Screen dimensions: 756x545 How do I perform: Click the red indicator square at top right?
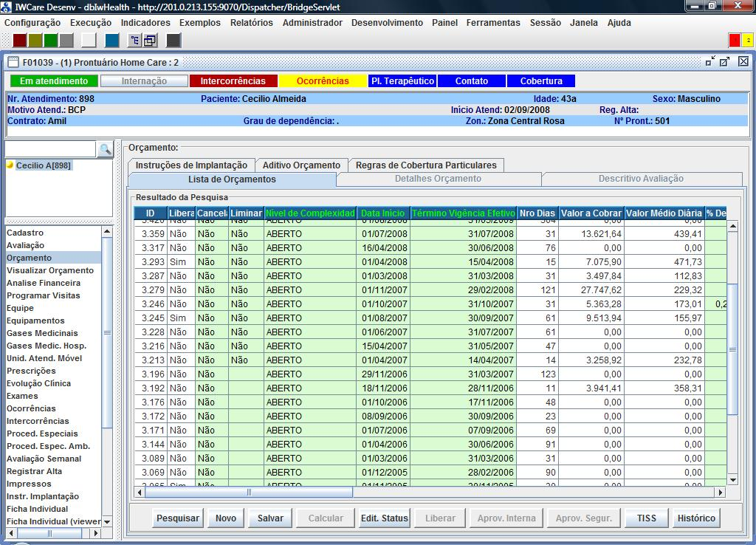pyautogui.click(x=735, y=41)
